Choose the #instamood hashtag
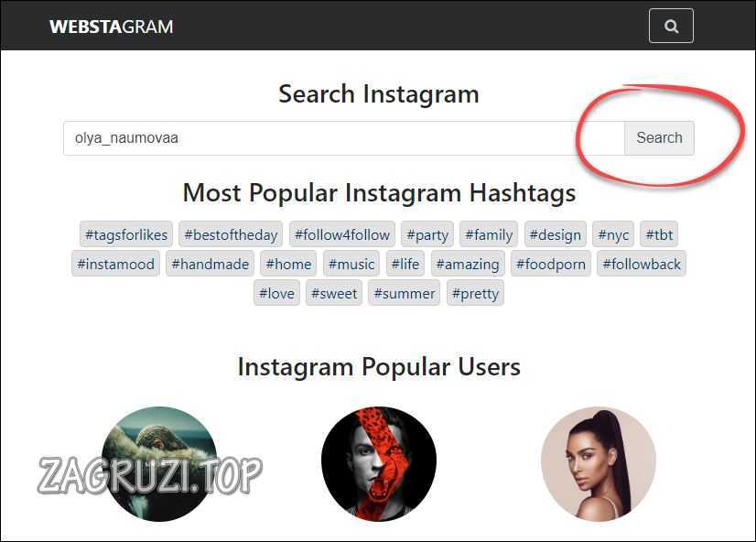Viewport: 756px width, 542px height. [115, 264]
